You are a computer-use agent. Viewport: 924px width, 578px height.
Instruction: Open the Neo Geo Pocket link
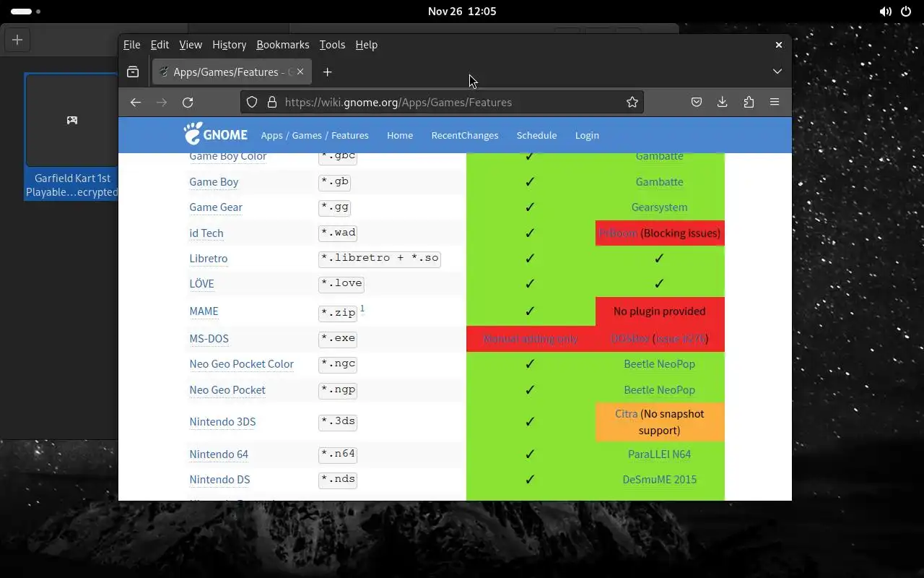click(227, 390)
